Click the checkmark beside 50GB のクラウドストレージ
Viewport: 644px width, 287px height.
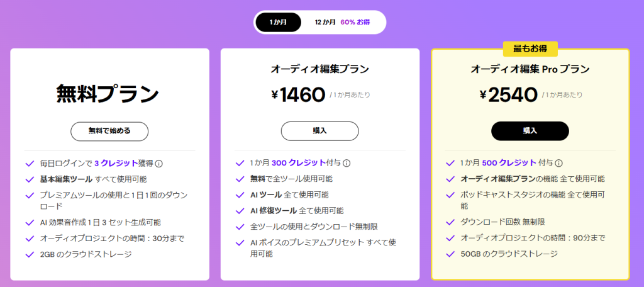pos(450,254)
